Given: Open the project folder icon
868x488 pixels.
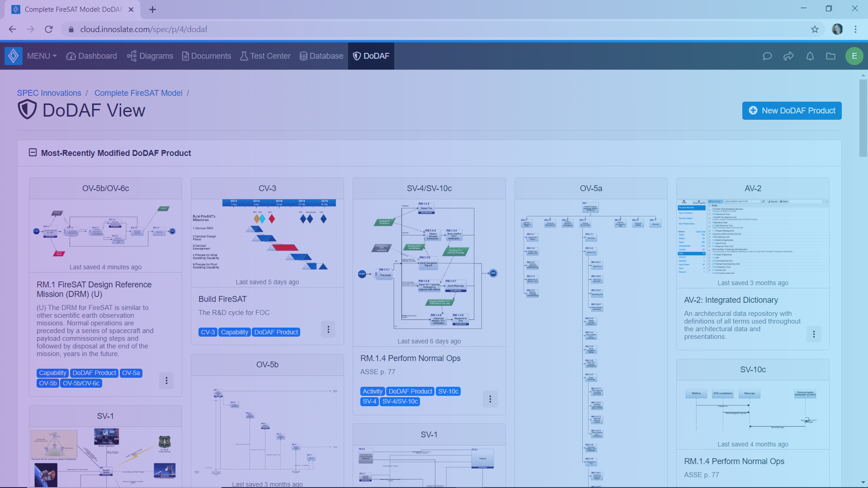Looking at the screenshot, I should (x=831, y=56).
